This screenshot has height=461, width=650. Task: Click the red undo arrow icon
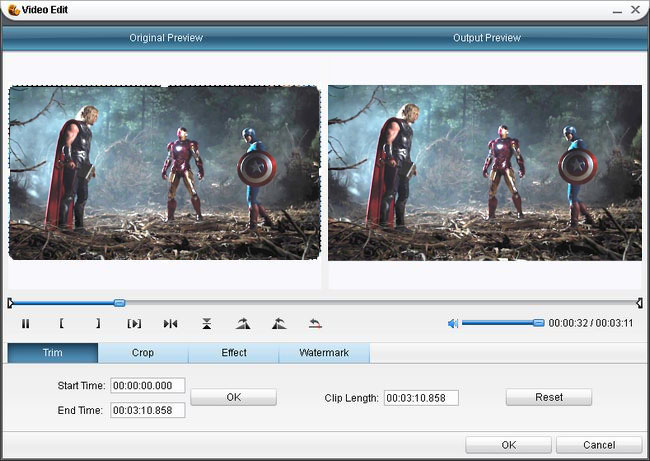(315, 323)
